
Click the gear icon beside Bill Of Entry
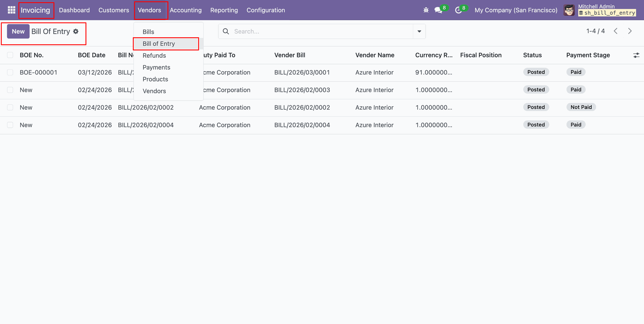tap(76, 31)
